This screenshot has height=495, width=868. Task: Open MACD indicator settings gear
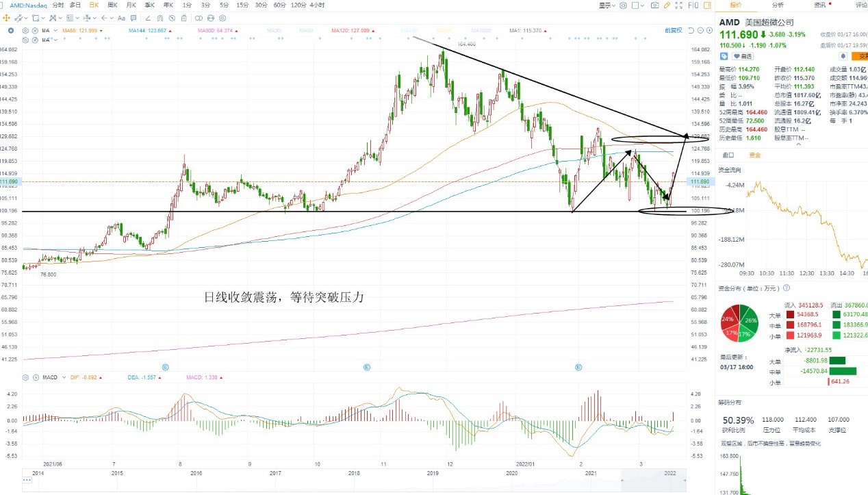(x=25, y=377)
